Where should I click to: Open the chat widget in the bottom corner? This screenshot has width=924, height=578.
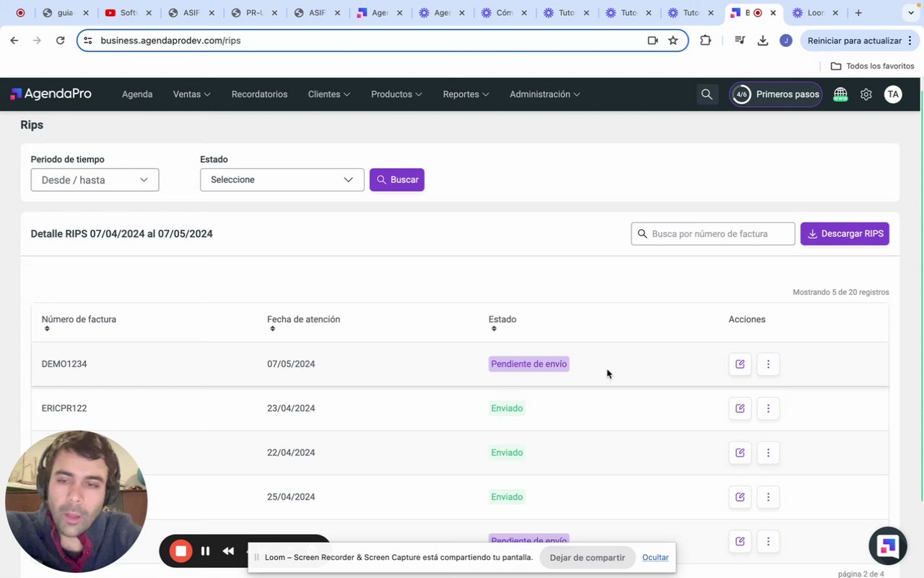tap(887, 546)
